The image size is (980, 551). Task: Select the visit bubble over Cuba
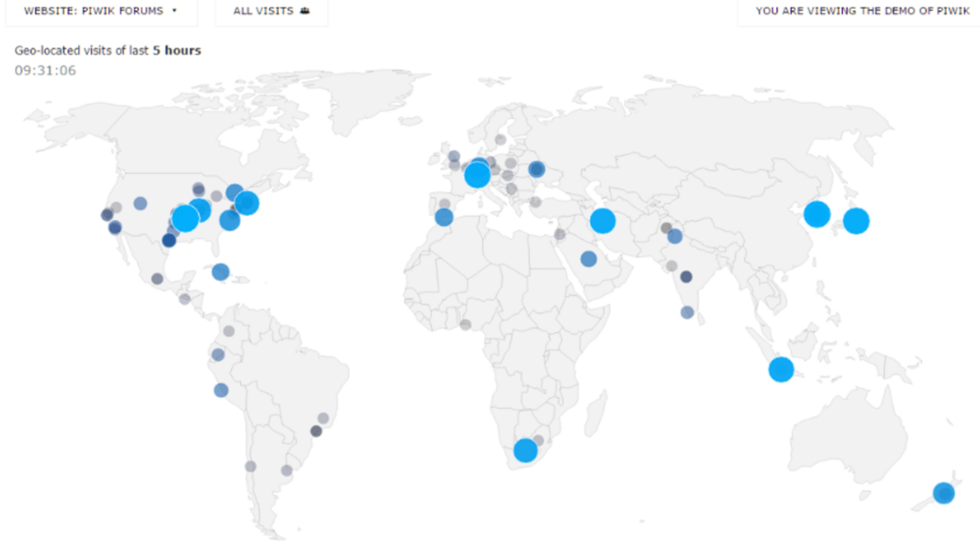click(222, 271)
